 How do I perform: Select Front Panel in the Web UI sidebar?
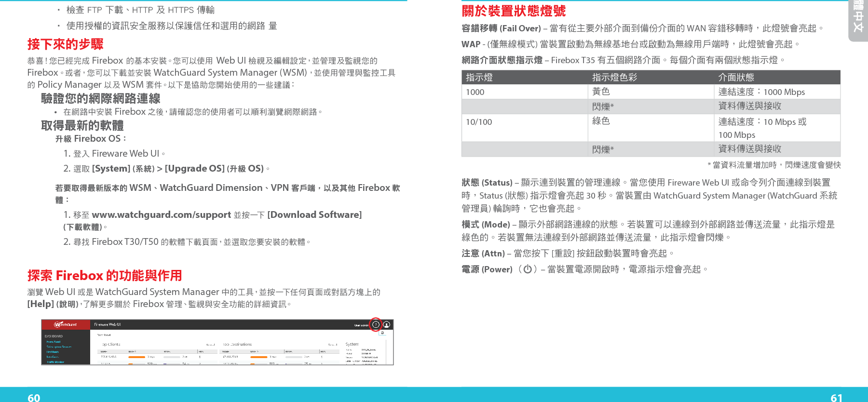(54, 342)
